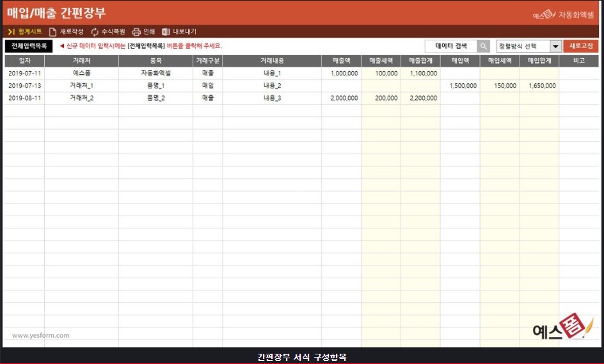
Task: Click the 내용_1 cell
Action: tap(272, 73)
